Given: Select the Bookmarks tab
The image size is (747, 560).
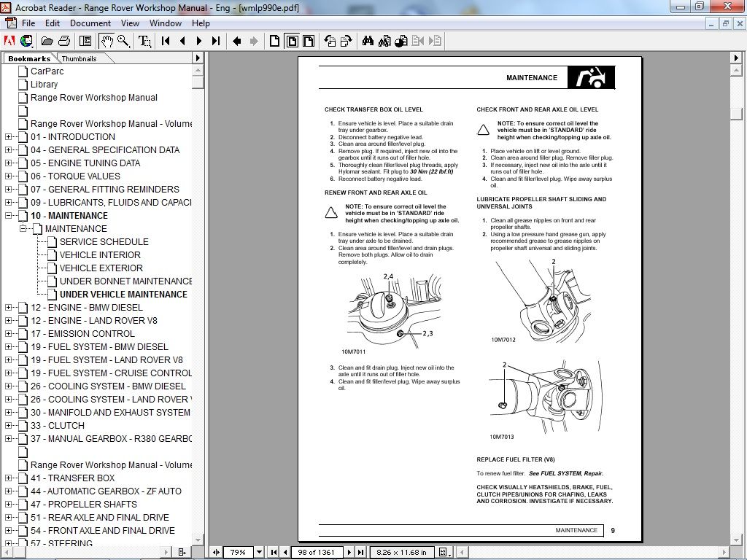Looking at the screenshot, I should click(29, 58).
